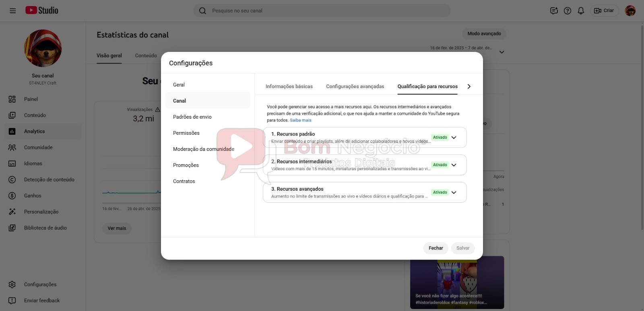644x311 pixels.
Task: Follow the Saiba mais link
Action: [x=301, y=120]
